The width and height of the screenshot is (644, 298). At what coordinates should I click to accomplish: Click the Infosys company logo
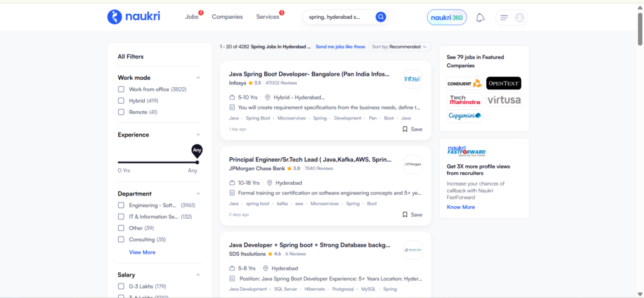pyautogui.click(x=413, y=79)
